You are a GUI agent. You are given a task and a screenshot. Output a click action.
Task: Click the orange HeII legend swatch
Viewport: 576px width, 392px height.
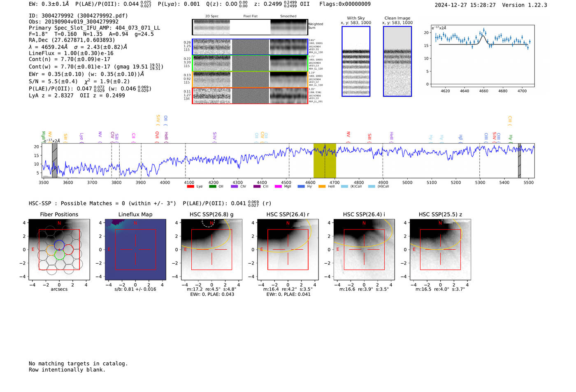tap(322, 187)
